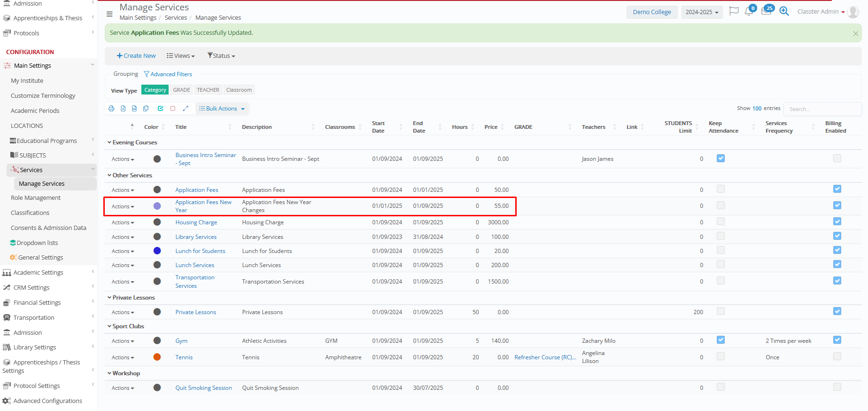Switch view type to GRADE
Viewport: 868px width, 411px height.
(x=181, y=90)
